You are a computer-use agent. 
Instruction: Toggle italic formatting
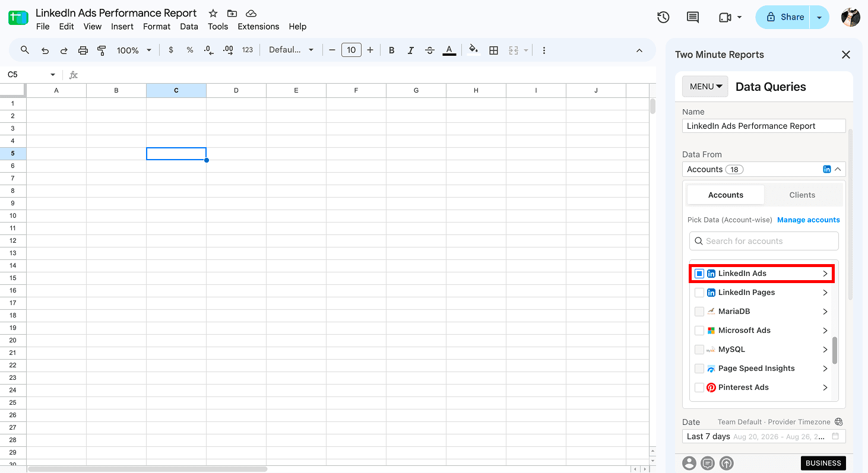(x=410, y=50)
